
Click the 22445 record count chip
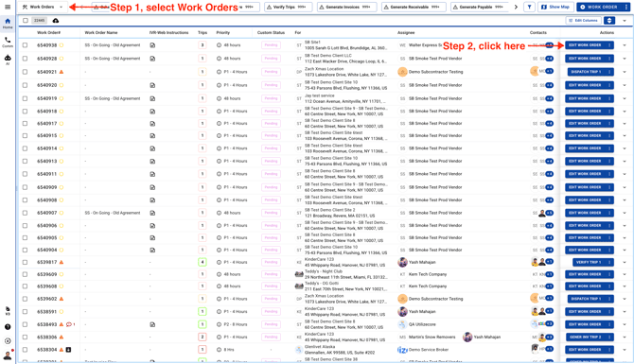point(39,20)
